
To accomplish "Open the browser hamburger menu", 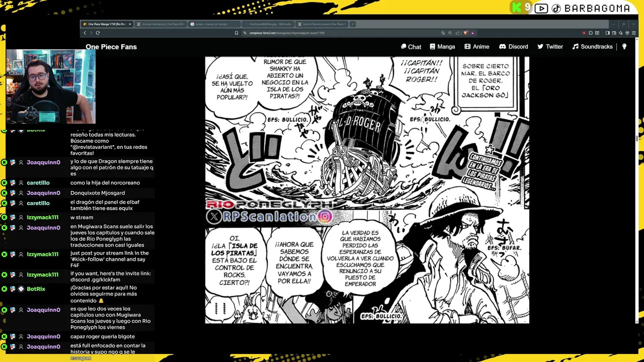I will point(634,33).
